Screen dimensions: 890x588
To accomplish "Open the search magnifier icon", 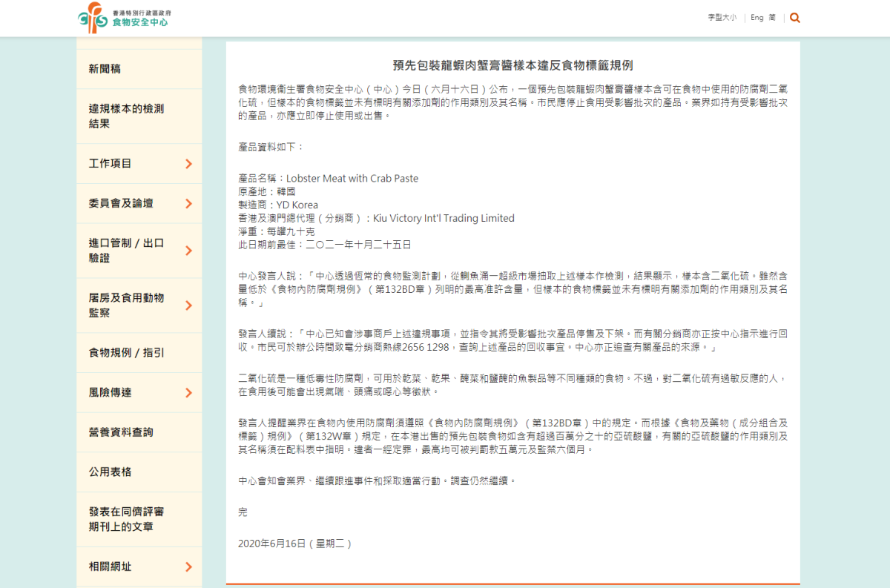I will [795, 18].
